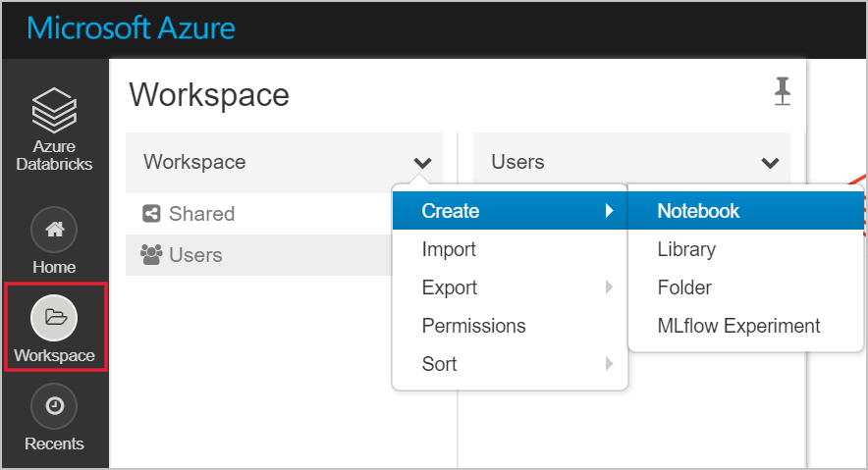Create a new Notebook
Image resolution: width=868 pixels, height=470 pixels.
(x=698, y=211)
